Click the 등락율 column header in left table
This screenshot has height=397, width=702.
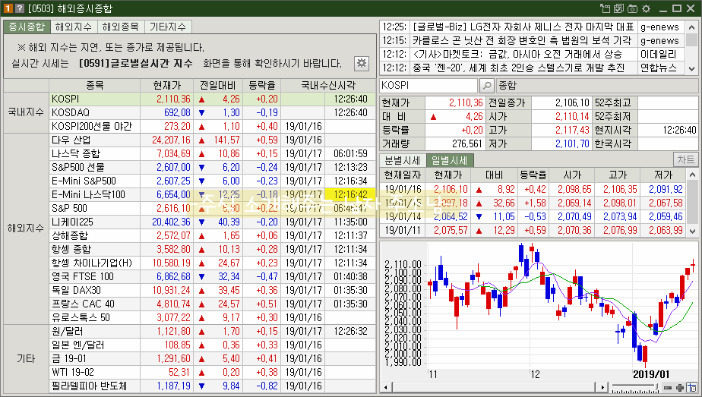pyautogui.click(x=262, y=85)
